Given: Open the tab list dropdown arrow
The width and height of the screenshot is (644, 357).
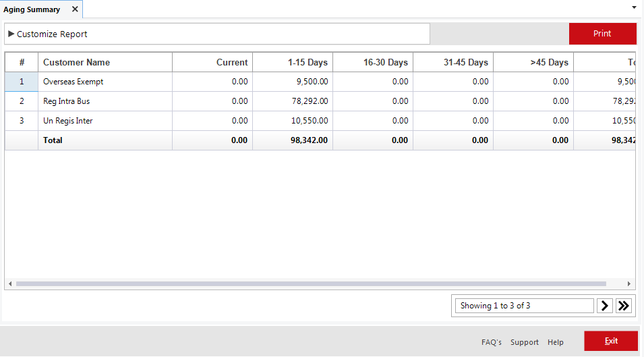Looking at the screenshot, I should point(634,7).
